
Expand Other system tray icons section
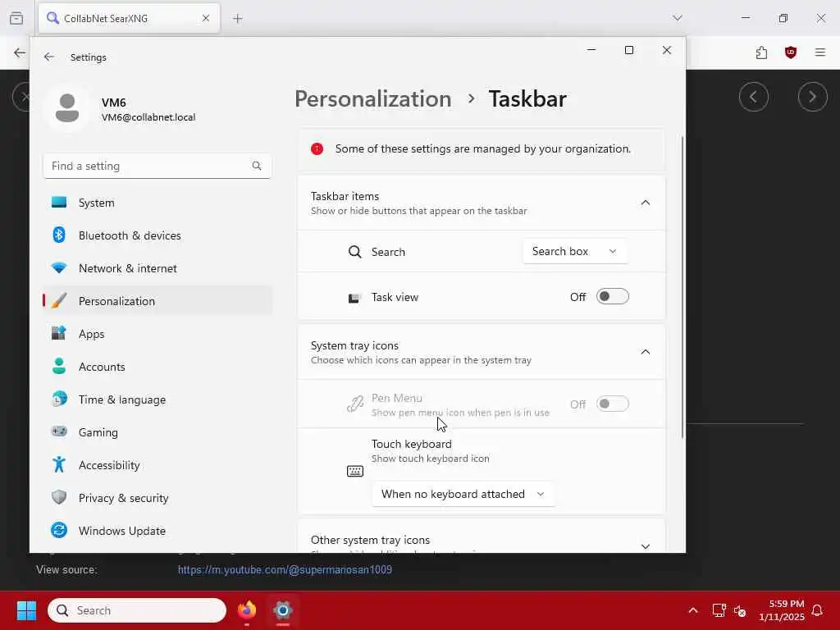pyautogui.click(x=646, y=546)
